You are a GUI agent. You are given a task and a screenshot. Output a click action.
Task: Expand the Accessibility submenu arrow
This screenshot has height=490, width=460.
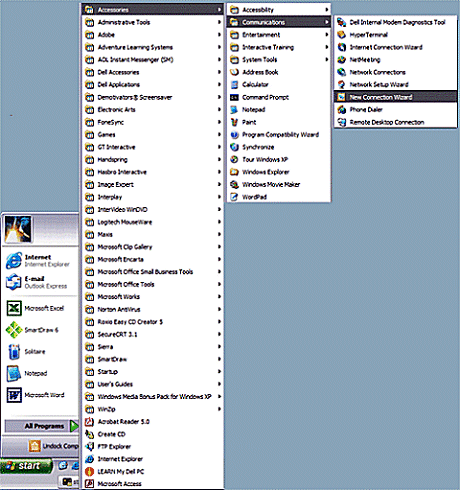(x=327, y=10)
